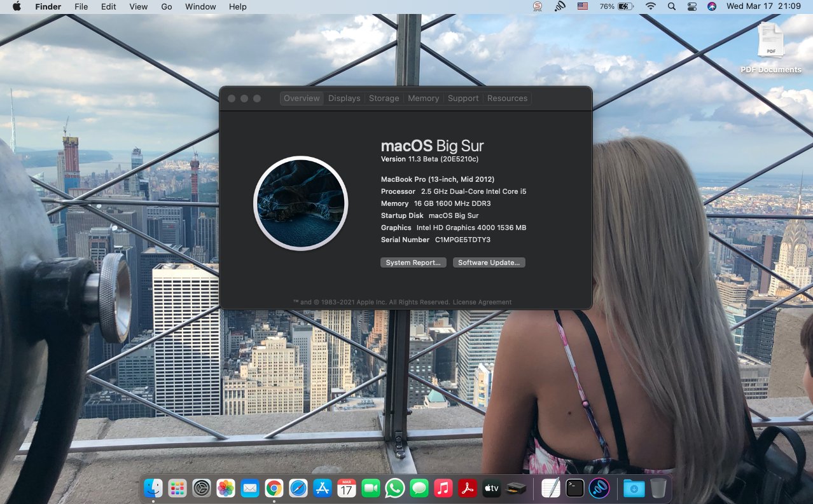The height and width of the screenshot is (504, 813).
Task: Open the License Agreement link
Action: pyautogui.click(x=482, y=303)
